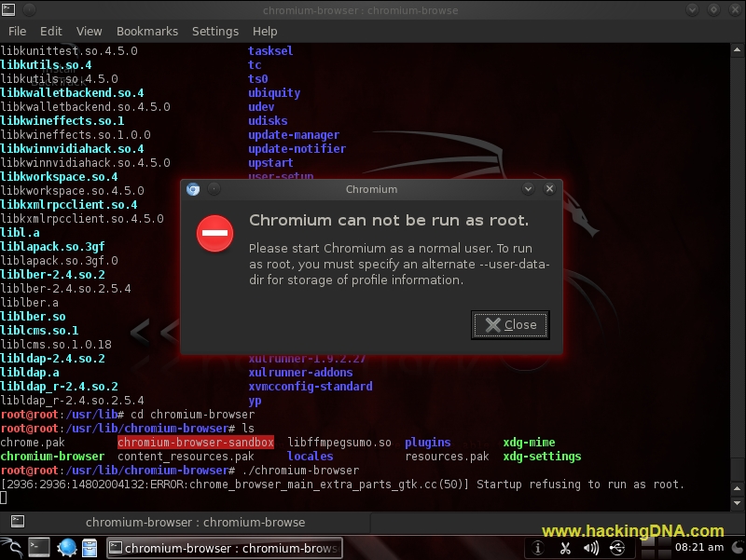The width and height of the screenshot is (746, 560).
Task: Click the terminal scrollbar up arrow at top
Action: (737, 50)
